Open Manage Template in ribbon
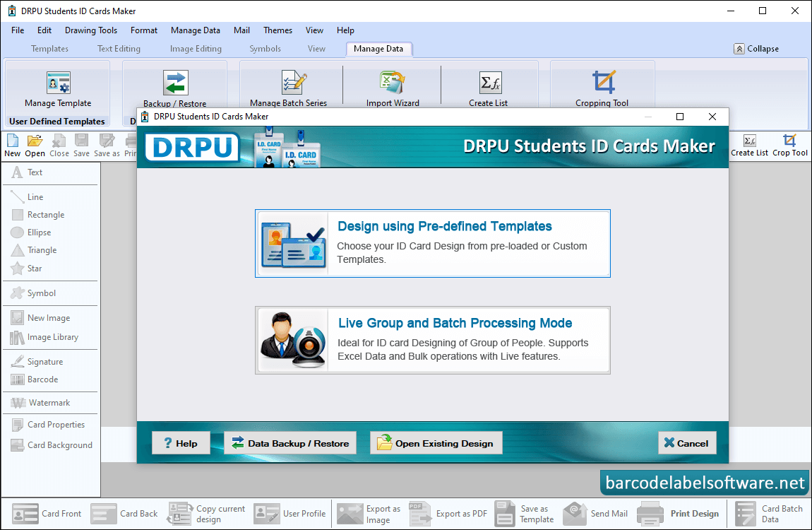Screen dimensions: 812x530 coord(58,89)
